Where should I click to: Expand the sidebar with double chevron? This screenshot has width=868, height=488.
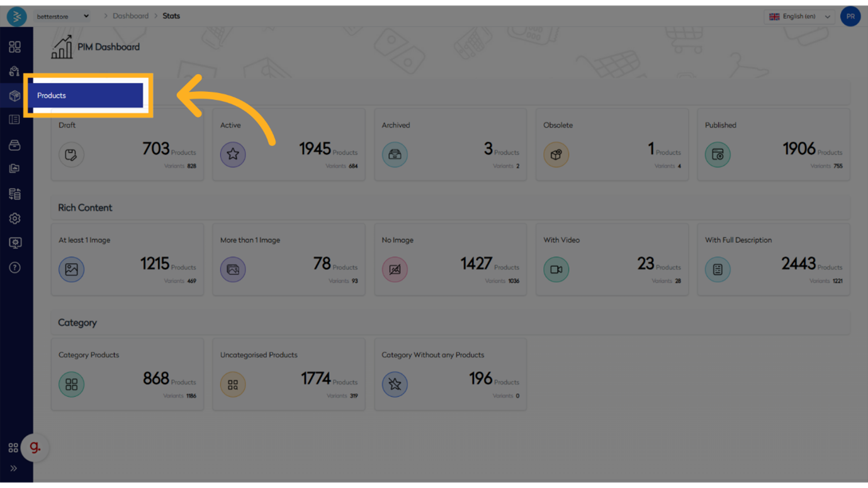pos(13,469)
